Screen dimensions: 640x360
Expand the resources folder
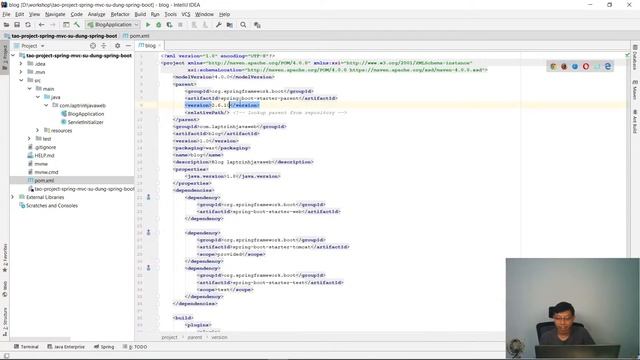pos(38,130)
